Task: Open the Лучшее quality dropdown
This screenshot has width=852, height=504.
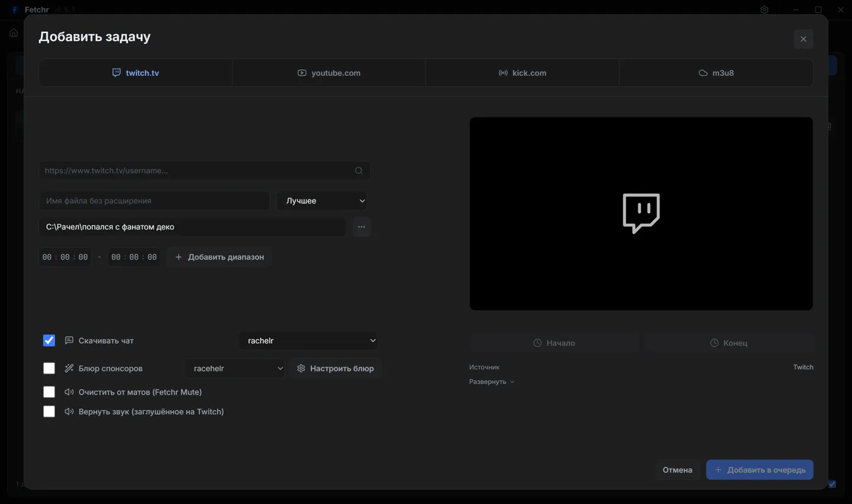Action: (322, 201)
